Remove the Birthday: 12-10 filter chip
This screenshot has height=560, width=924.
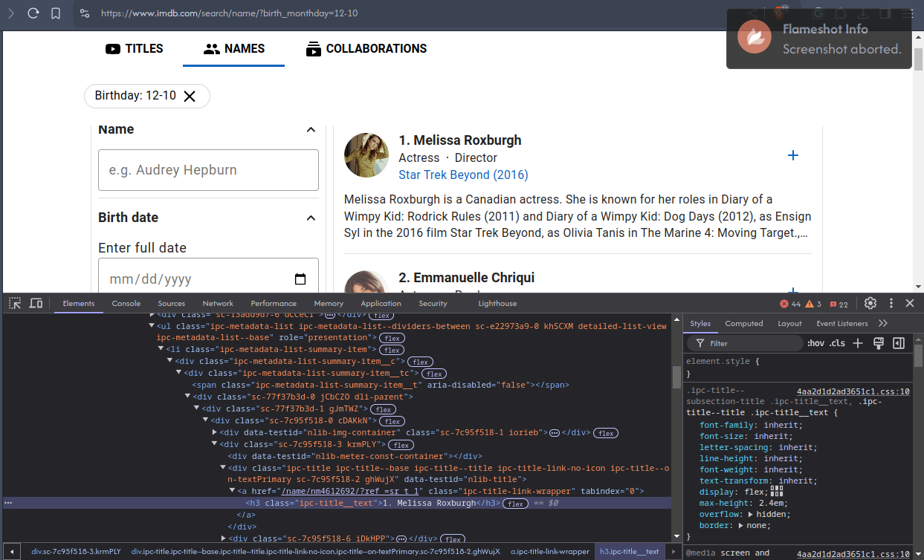[190, 96]
